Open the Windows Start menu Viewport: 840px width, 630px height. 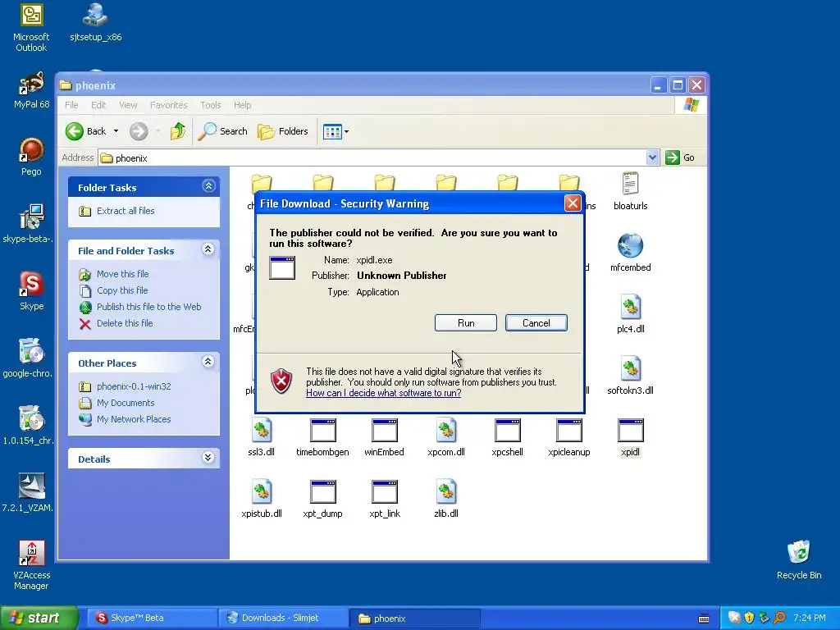pyautogui.click(x=39, y=619)
